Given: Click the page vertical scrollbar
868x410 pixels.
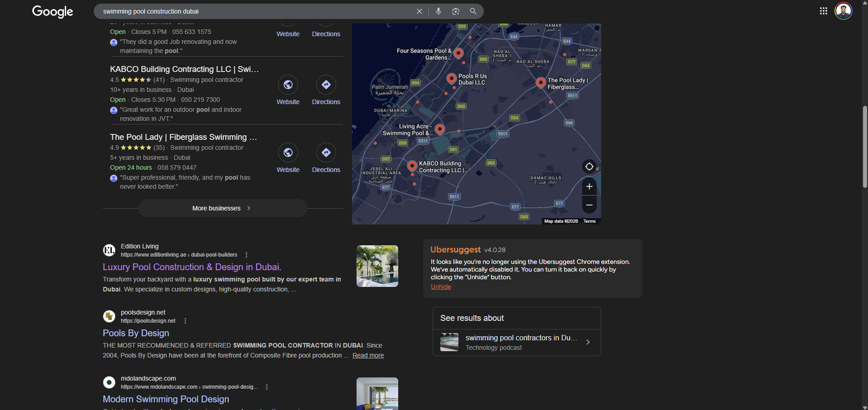Looking at the screenshot, I should [x=864, y=147].
